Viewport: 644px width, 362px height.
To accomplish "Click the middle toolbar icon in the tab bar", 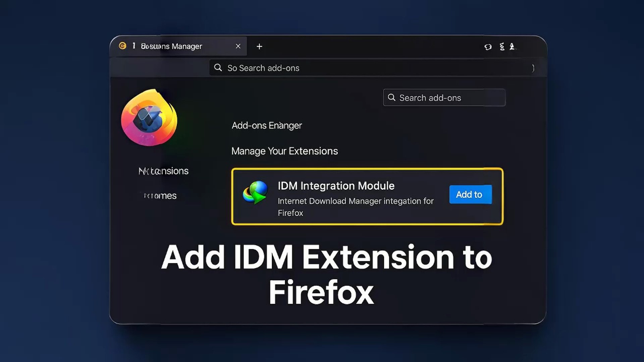I will (x=502, y=47).
